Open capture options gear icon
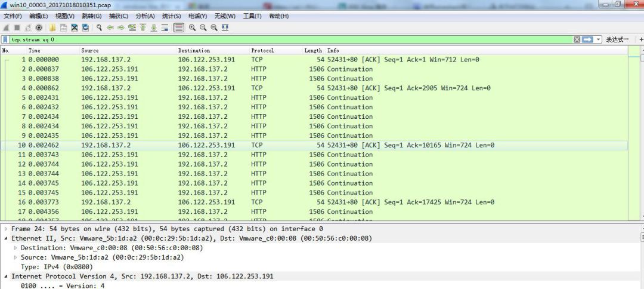The width and height of the screenshot is (644, 289). [x=39, y=27]
